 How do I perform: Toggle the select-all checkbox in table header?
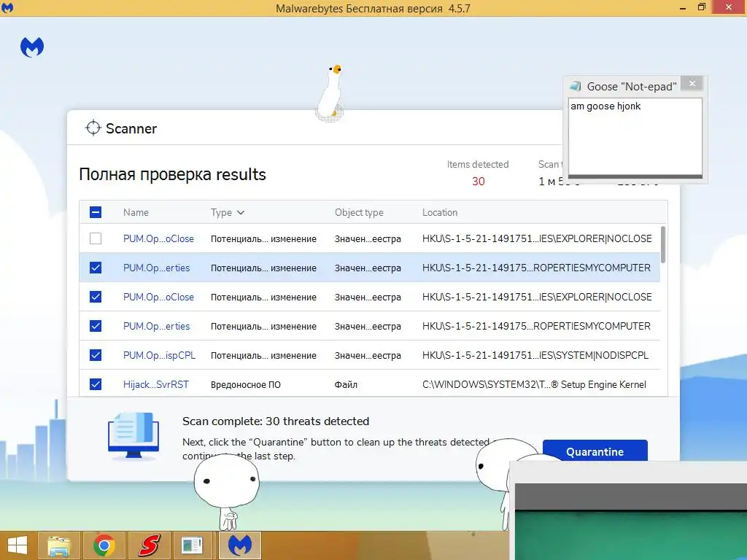coord(96,212)
